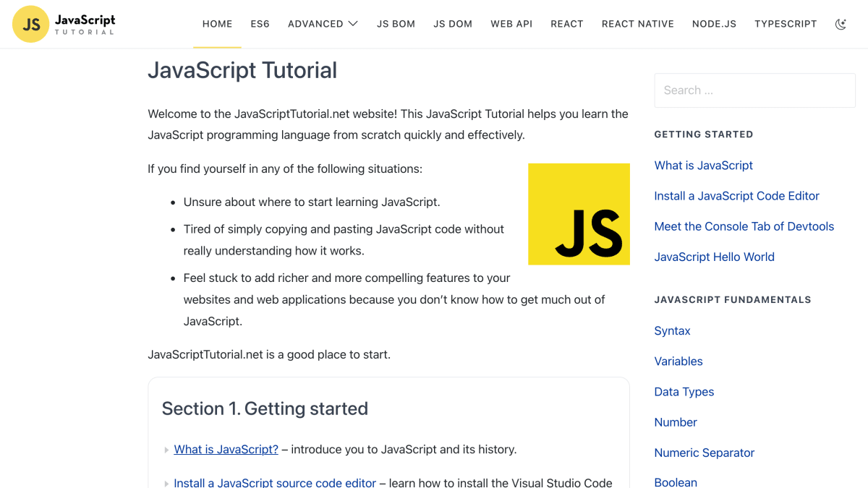
Task: Open the Syntax sidebar link
Action: click(673, 331)
